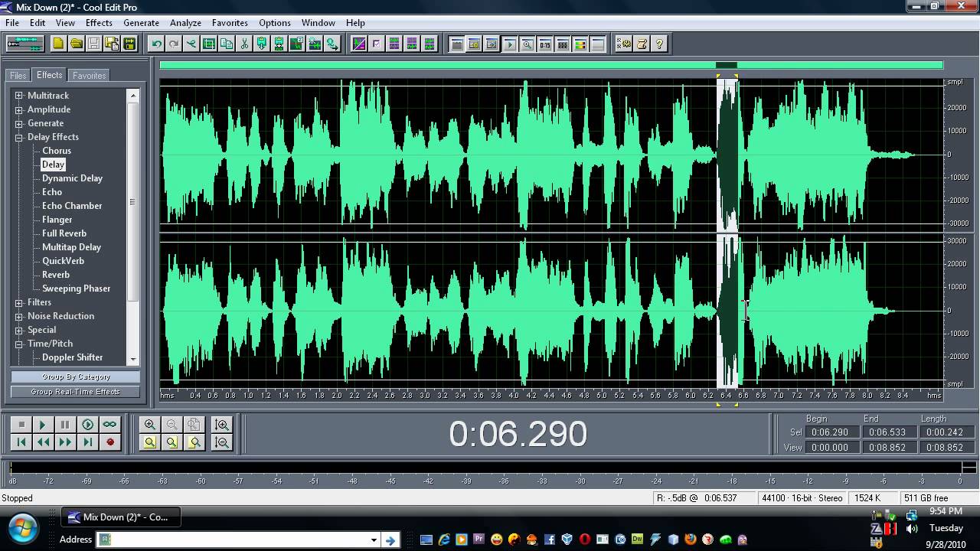Screen dimensions: 980x551
Task: Click the Cut scissors icon
Action: click(x=244, y=44)
